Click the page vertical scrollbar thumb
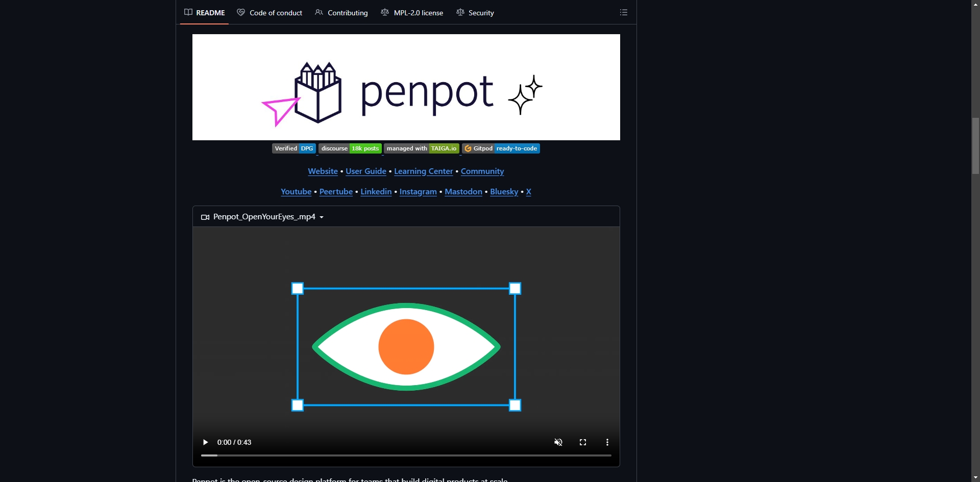 pos(975,146)
